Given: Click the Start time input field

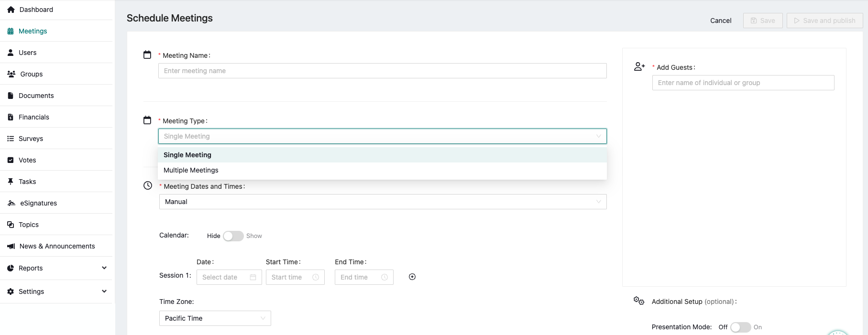Looking at the screenshot, I should tap(295, 277).
